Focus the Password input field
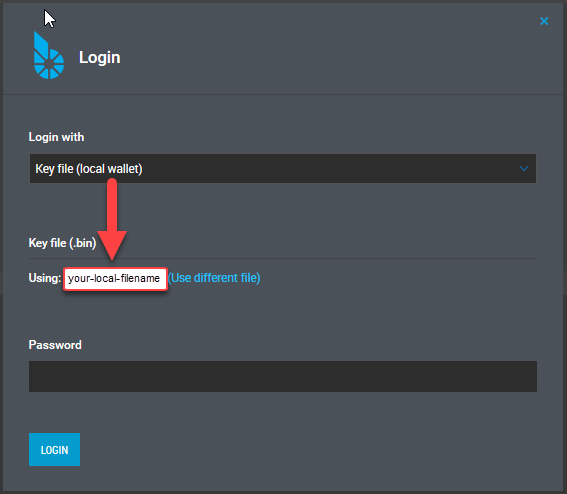Viewport: 567px width, 494px height. point(283,376)
